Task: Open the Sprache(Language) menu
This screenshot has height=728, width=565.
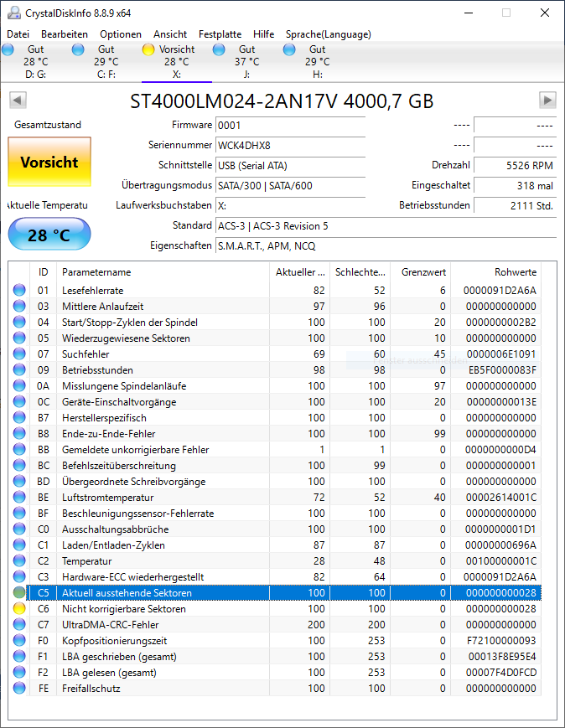Action: point(328,34)
